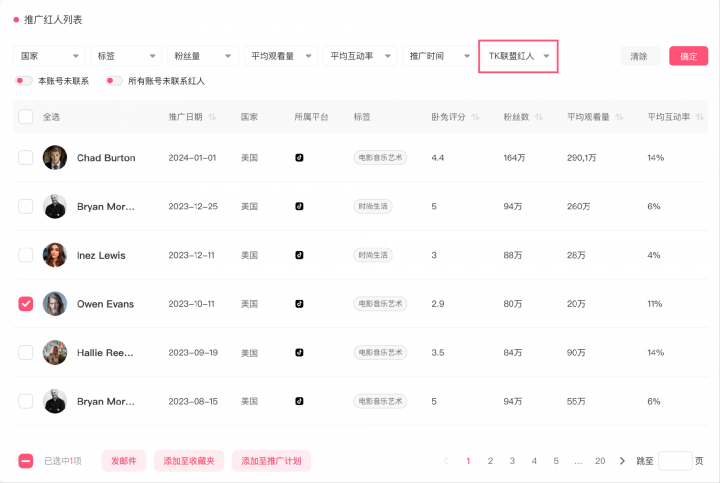
Task: Tick the 全选 select-all checkbox
Action: click(x=26, y=117)
